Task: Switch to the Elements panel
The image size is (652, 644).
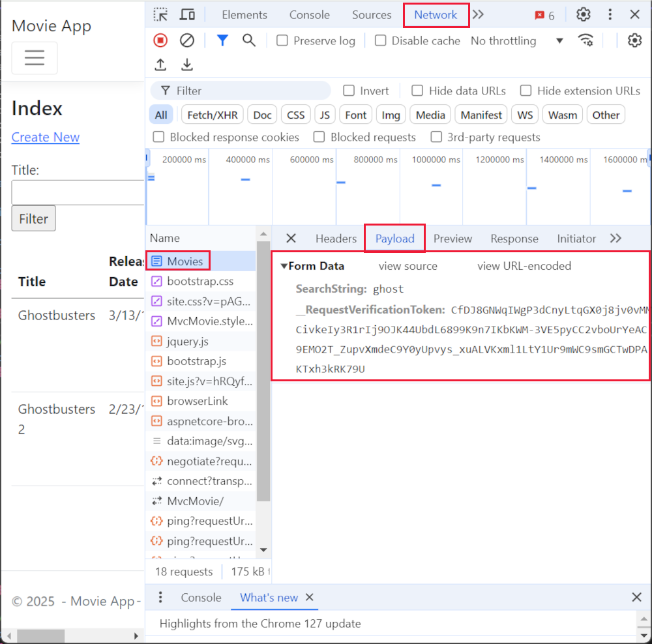Action: pyautogui.click(x=244, y=15)
